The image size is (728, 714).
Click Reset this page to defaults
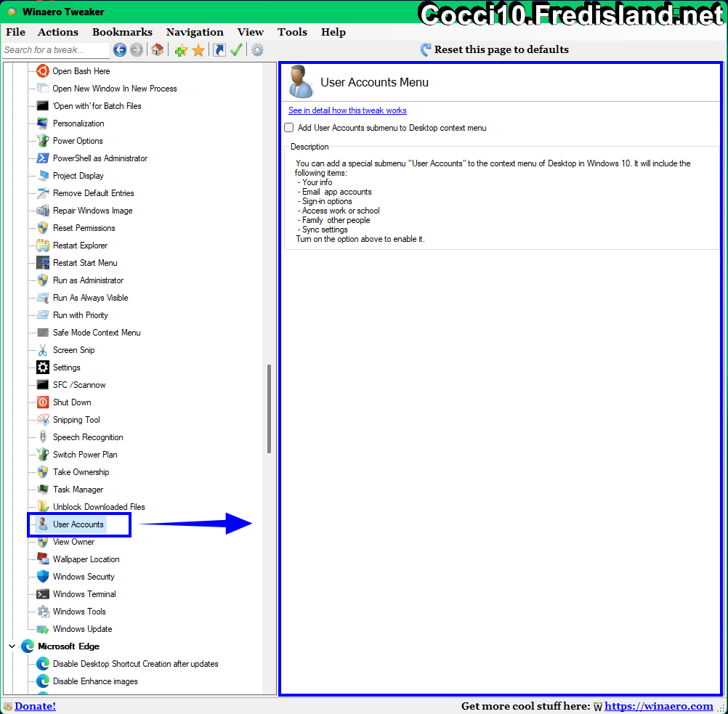point(495,49)
